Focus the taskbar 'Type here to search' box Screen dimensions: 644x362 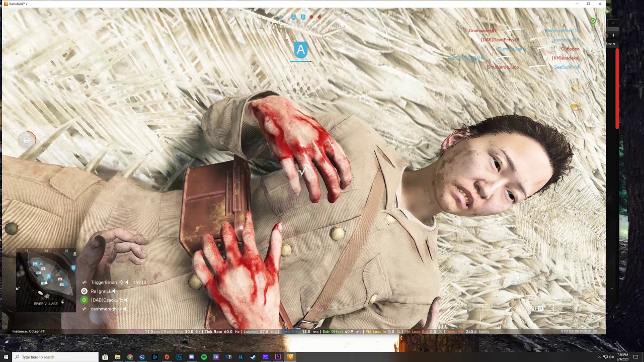tap(55, 357)
